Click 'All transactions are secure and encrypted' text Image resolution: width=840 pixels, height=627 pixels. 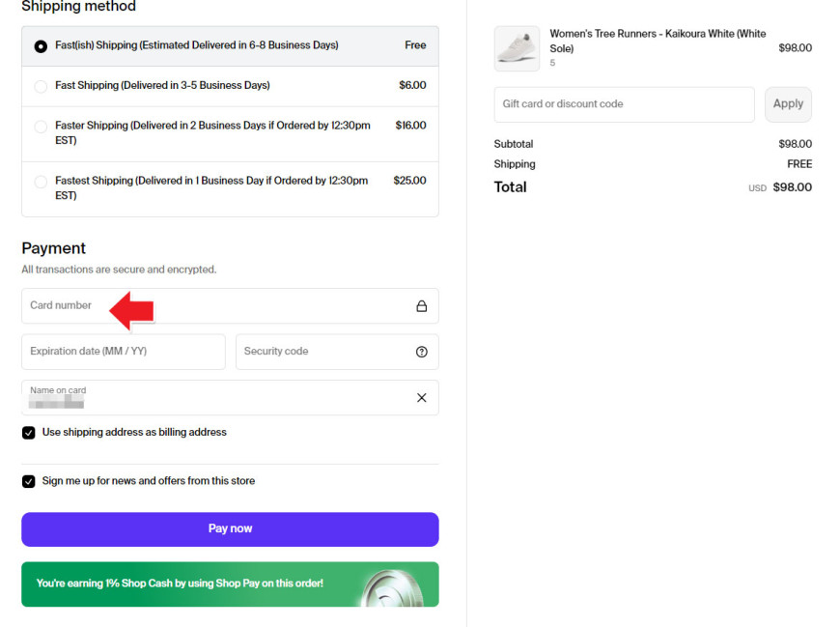pos(119,270)
